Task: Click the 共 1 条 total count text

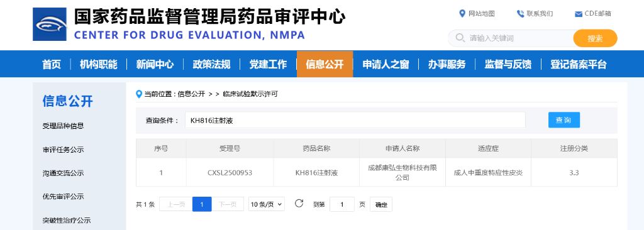Action: point(145,204)
